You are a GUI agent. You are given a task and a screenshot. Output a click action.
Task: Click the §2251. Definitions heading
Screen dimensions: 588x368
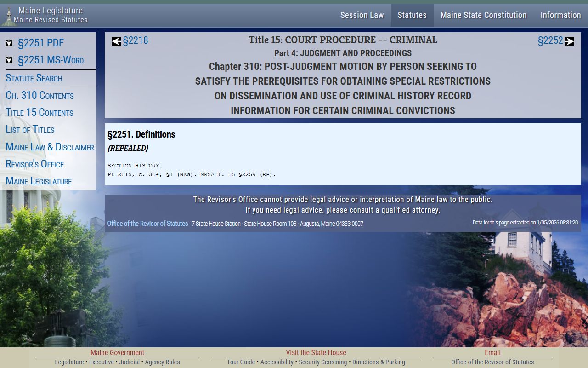click(141, 134)
